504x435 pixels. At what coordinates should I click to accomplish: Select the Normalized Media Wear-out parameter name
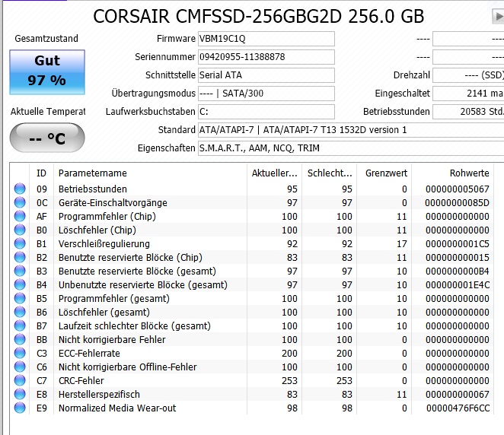click(x=117, y=408)
